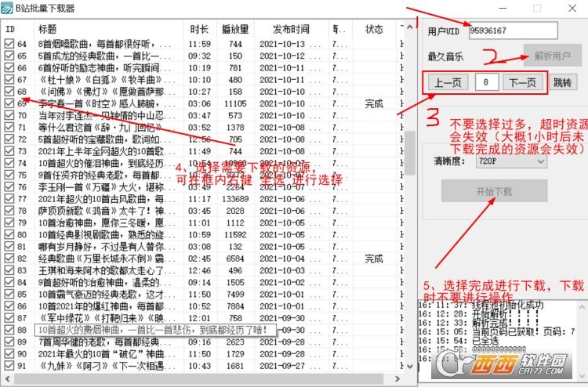The height and width of the screenshot is (387, 588).
Task: Click the list scrollbar down arrow
Action: click(x=410, y=366)
